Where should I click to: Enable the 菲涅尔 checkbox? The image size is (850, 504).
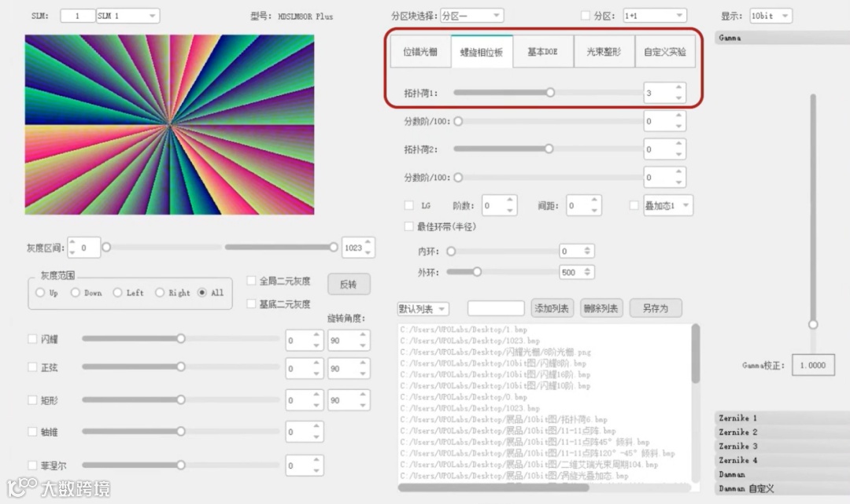click(32, 465)
